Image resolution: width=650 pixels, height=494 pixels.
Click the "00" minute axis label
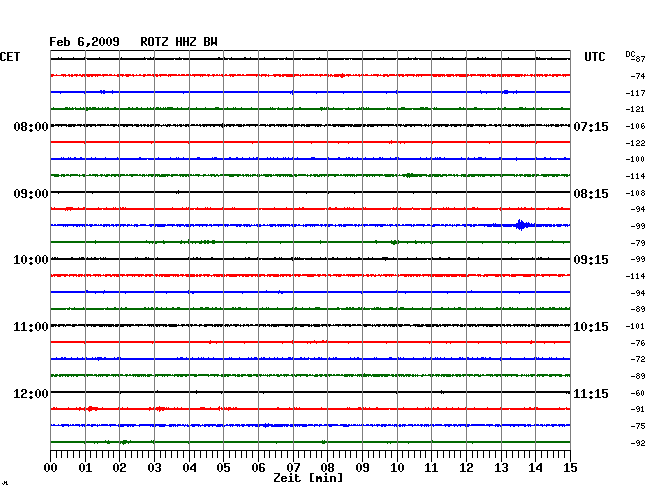click(x=51, y=468)
